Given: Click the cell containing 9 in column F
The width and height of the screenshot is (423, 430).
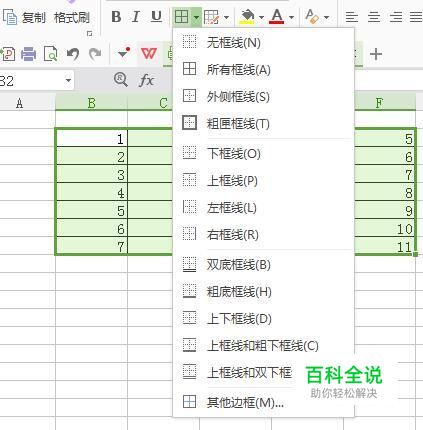Looking at the screenshot, I should click(384, 210).
